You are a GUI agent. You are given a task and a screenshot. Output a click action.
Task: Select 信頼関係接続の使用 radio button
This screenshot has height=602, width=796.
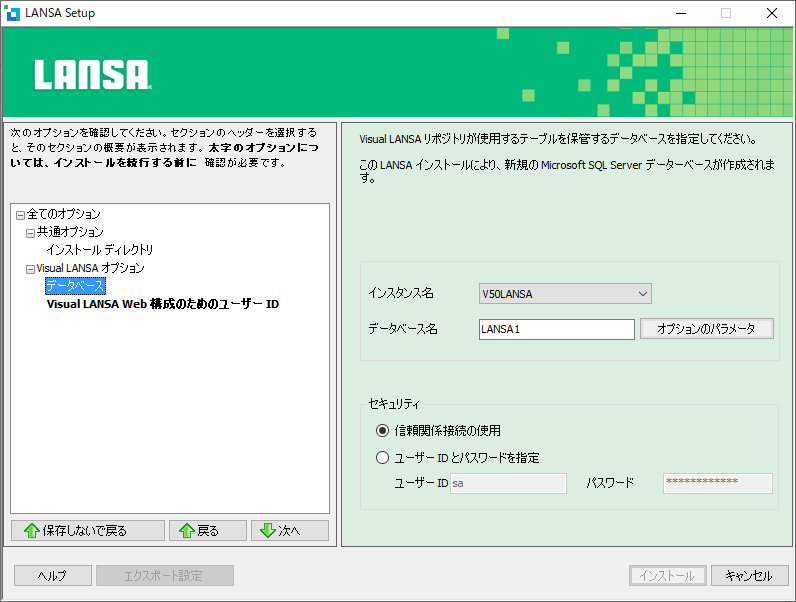pyautogui.click(x=382, y=431)
